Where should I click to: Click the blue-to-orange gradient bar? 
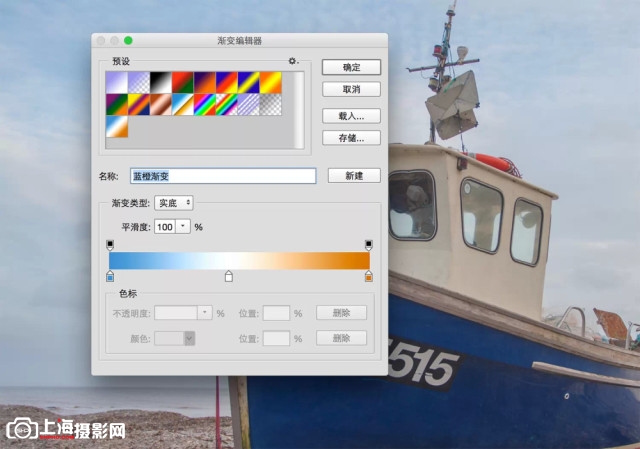tap(240, 260)
